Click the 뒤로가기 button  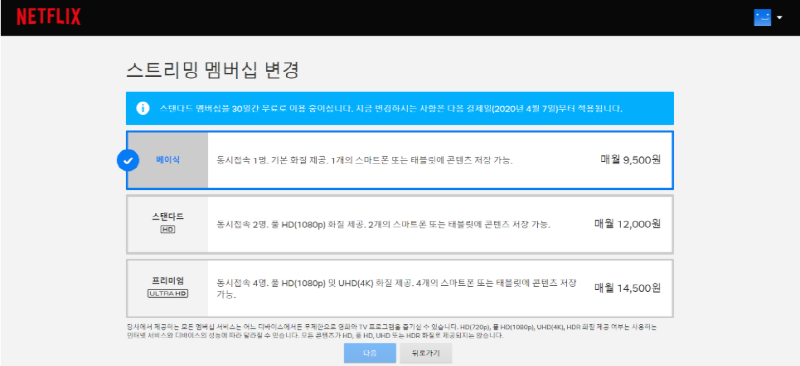point(426,353)
